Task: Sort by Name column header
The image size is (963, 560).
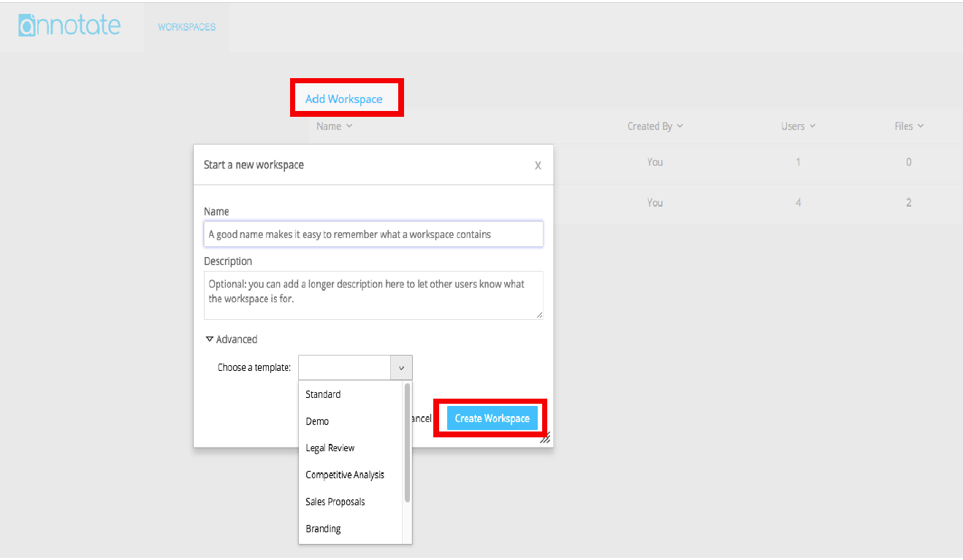Action: (x=335, y=126)
